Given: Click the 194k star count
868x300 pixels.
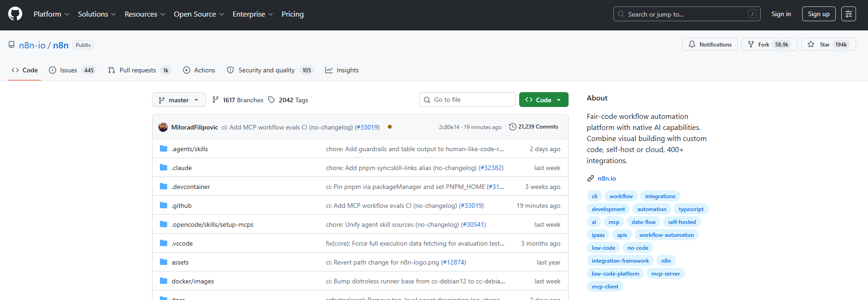Looking at the screenshot, I should click(841, 45).
